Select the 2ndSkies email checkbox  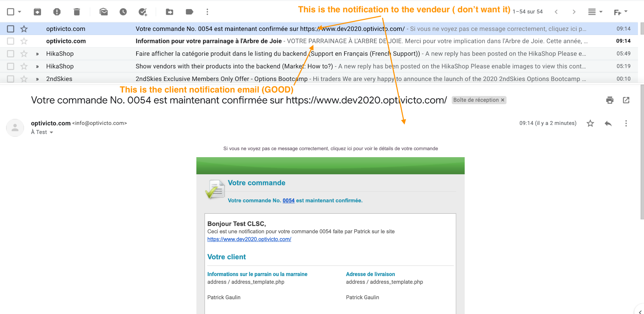[11, 79]
